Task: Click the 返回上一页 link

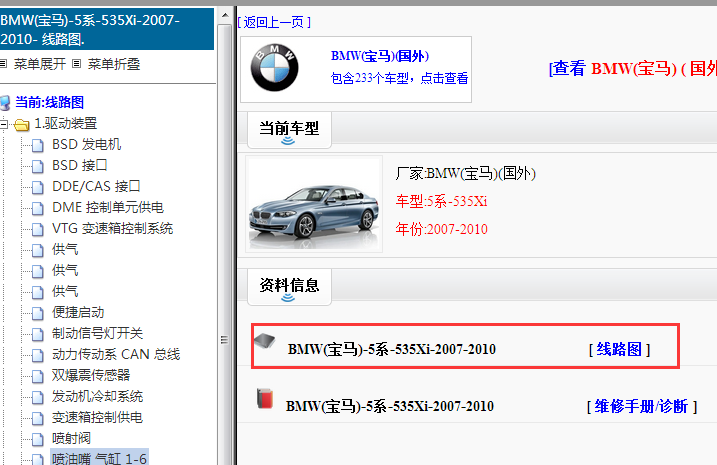Action: point(274,22)
